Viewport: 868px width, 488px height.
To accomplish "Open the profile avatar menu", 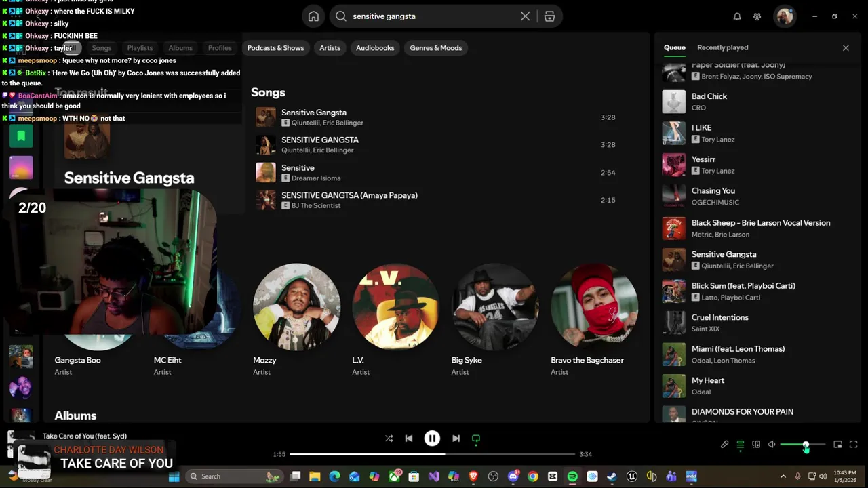I will (x=785, y=16).
